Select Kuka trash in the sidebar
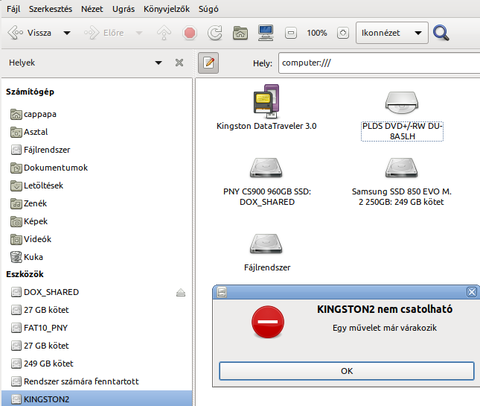The image size is (480, 406). 97,257
